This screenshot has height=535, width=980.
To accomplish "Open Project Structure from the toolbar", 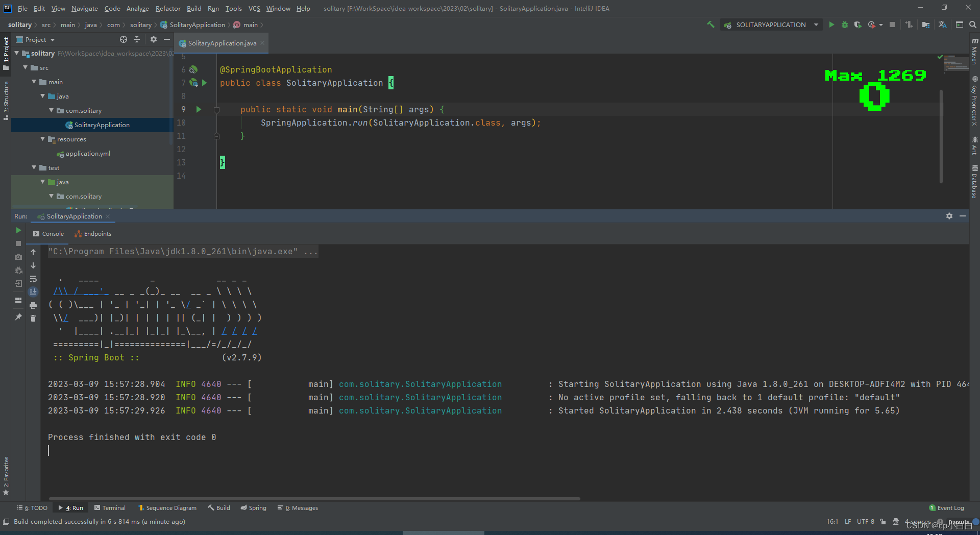I will click(x=926, y=25).
